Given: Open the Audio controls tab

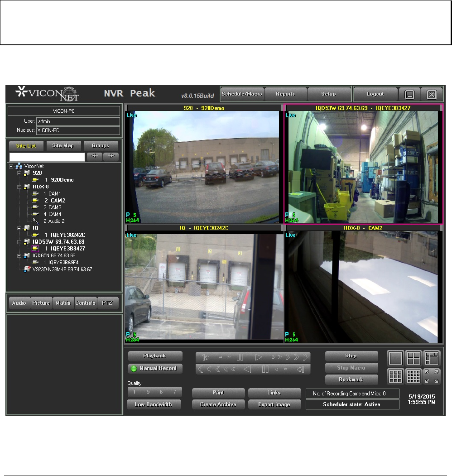Looking at the screenshot, I should (19, 303).
